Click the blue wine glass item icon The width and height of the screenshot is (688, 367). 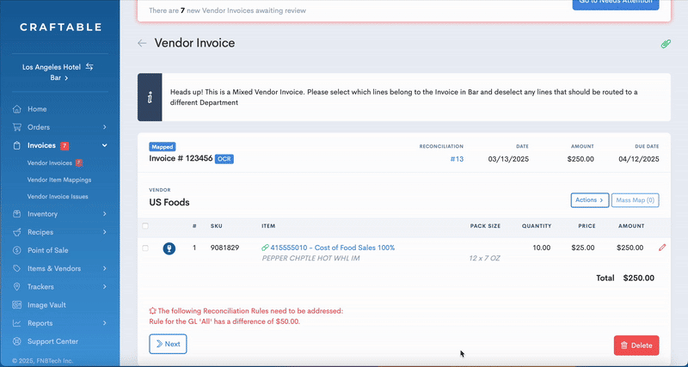[x=169, y=248]
